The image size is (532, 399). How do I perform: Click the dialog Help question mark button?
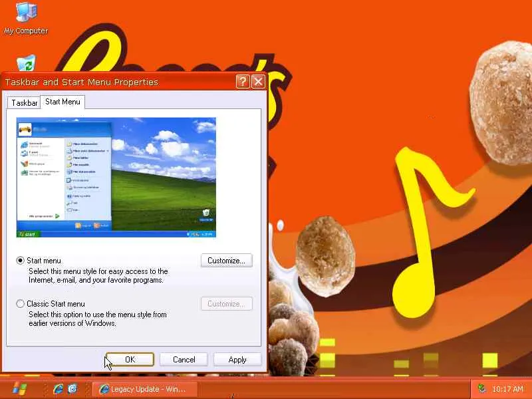coord(243,82)
